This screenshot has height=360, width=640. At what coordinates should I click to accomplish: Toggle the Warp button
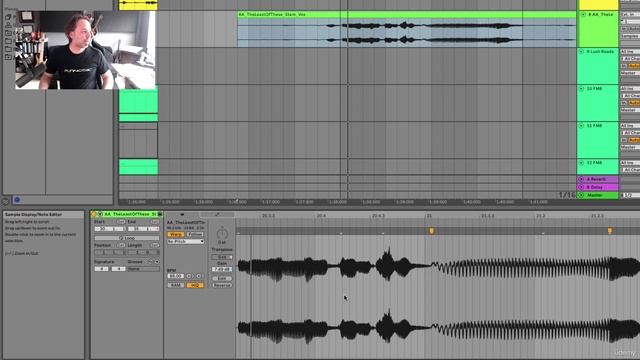(x=176, y=234)
